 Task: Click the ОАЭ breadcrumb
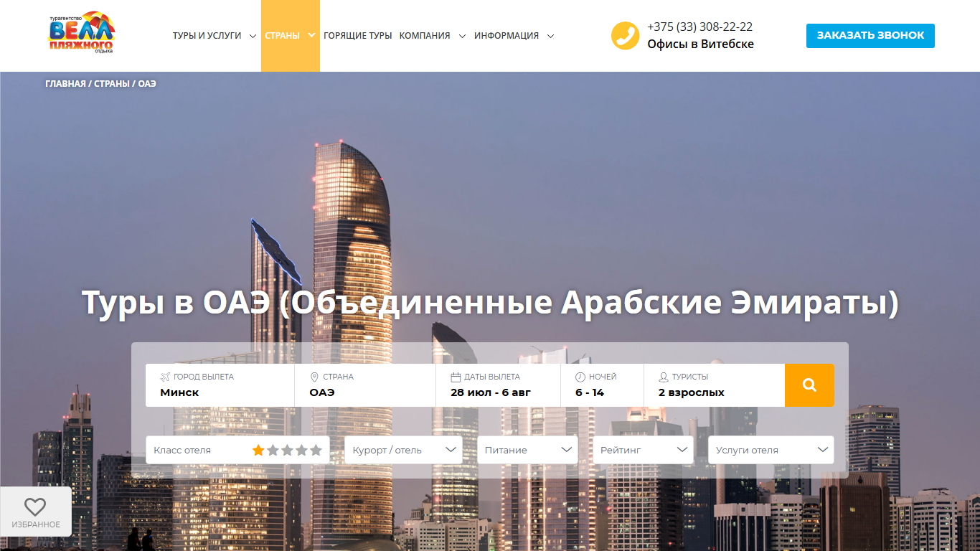click(x=147, y=84)
